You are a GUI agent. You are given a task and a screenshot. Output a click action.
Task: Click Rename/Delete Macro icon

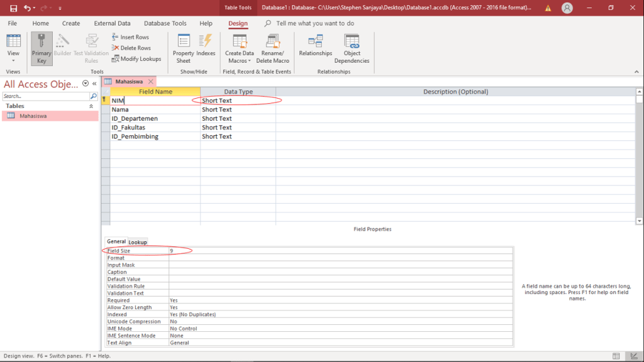(272, 48)
